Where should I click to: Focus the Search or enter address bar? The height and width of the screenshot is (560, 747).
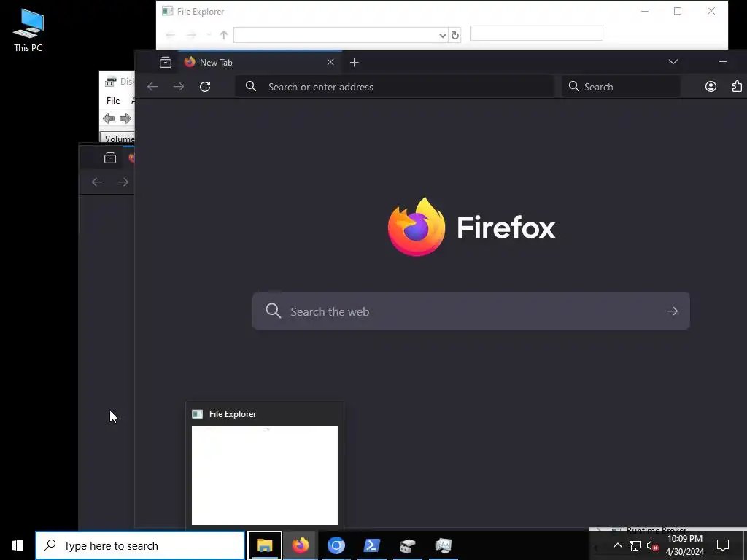(x=395, y=87)
